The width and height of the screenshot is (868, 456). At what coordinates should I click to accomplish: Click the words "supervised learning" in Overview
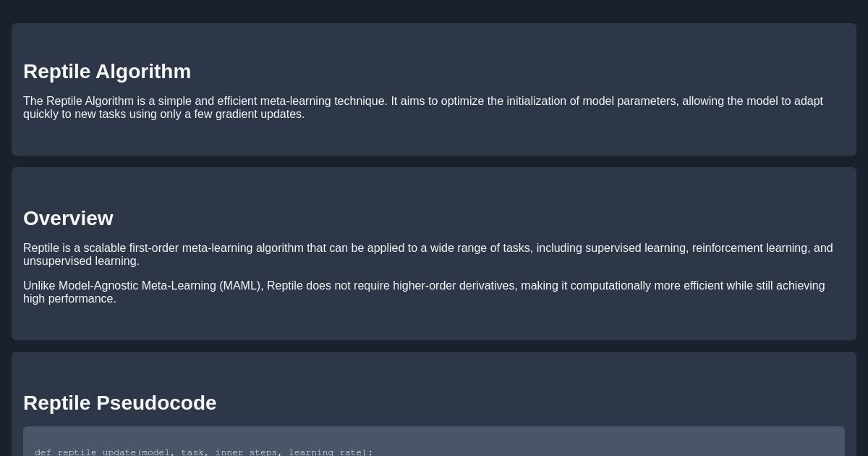tap(635, 248)
